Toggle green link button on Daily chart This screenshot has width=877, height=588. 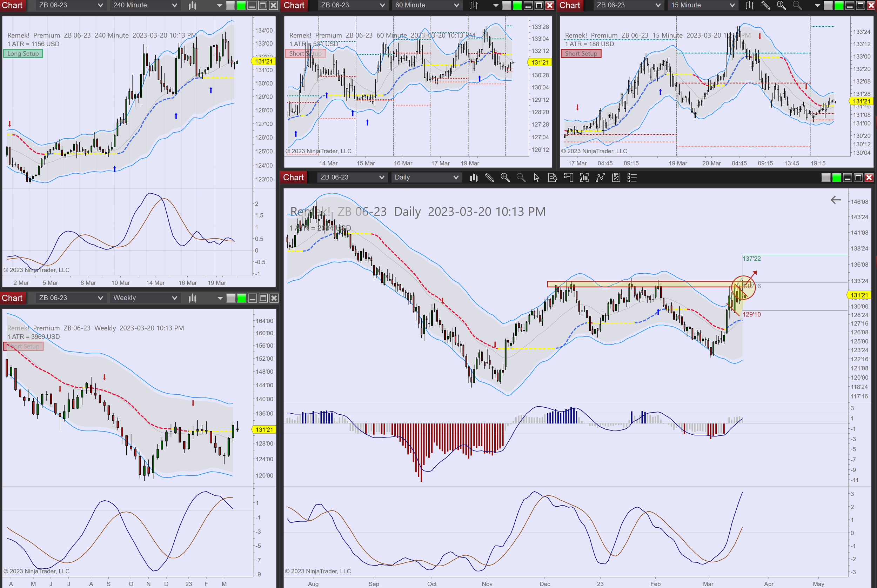pos(837,178)
